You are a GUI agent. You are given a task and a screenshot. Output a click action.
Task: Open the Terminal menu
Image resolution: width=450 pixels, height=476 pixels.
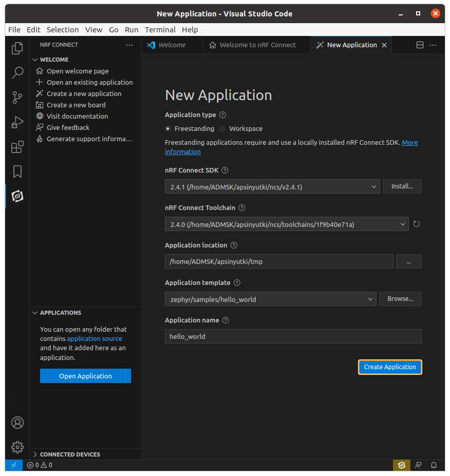point(160,30)
